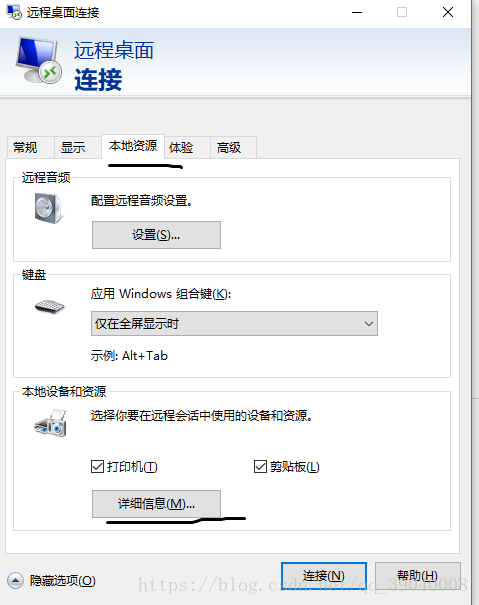This screenshot has height=605, width=479.
Task: Click the 连接(N) button
Action: (324, 576)
